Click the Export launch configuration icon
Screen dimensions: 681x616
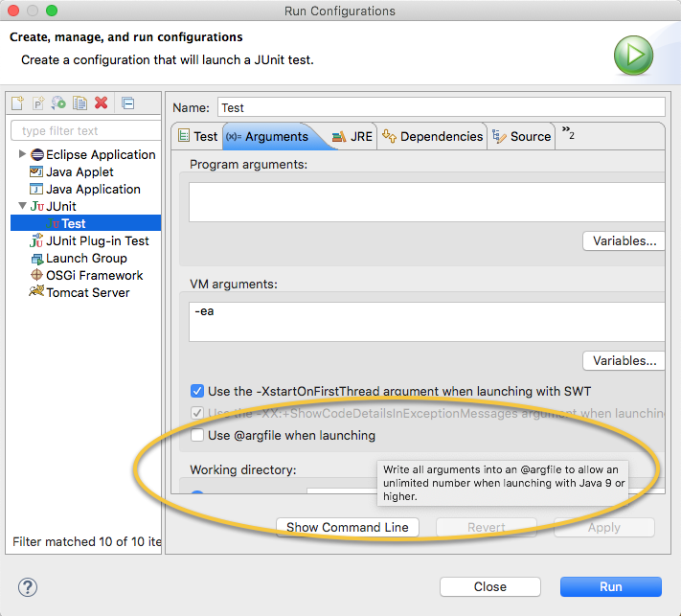pos(58,103)
